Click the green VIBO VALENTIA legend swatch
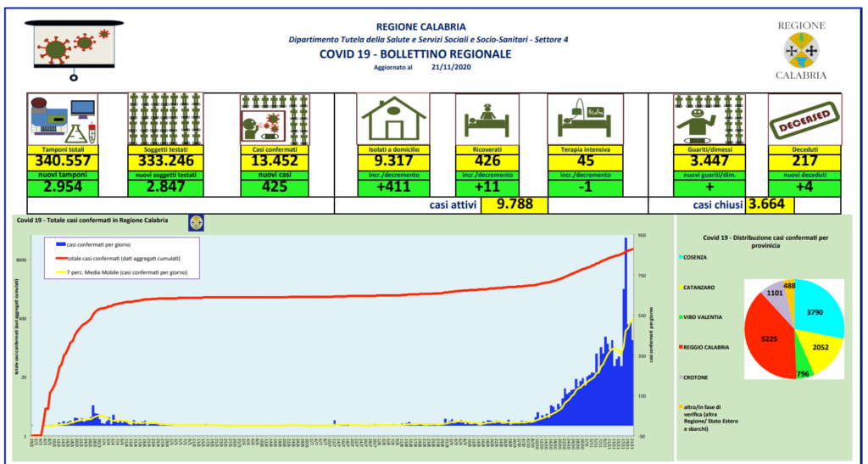868x464 pixels. [x=682, y=317]
